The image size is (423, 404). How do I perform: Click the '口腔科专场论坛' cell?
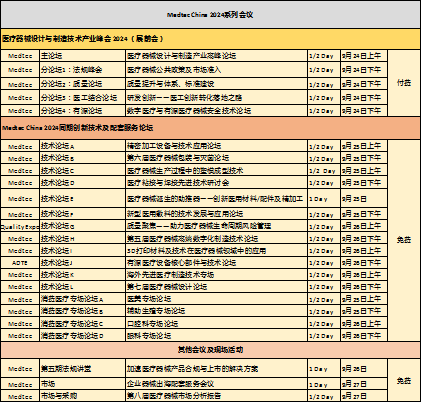(x=216, y=323)
